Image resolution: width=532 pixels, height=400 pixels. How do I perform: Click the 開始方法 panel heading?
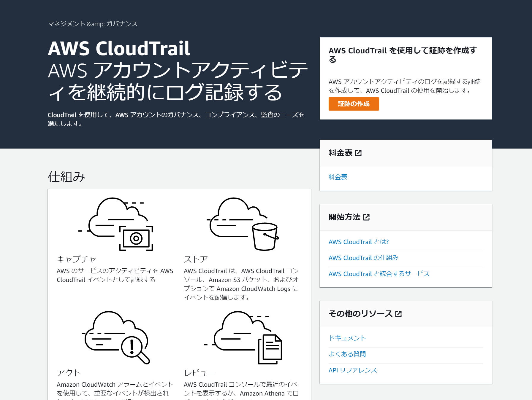tap(344, 217)
